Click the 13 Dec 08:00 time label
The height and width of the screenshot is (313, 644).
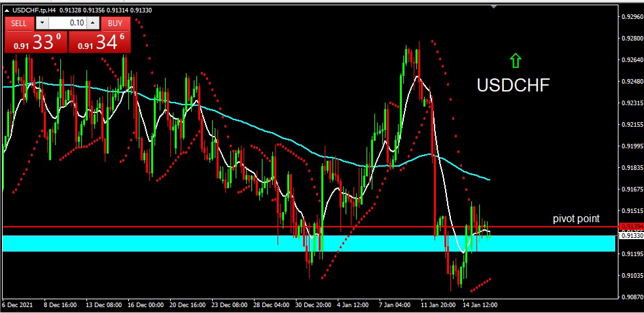pyautogui.click(x=104, y=305)
